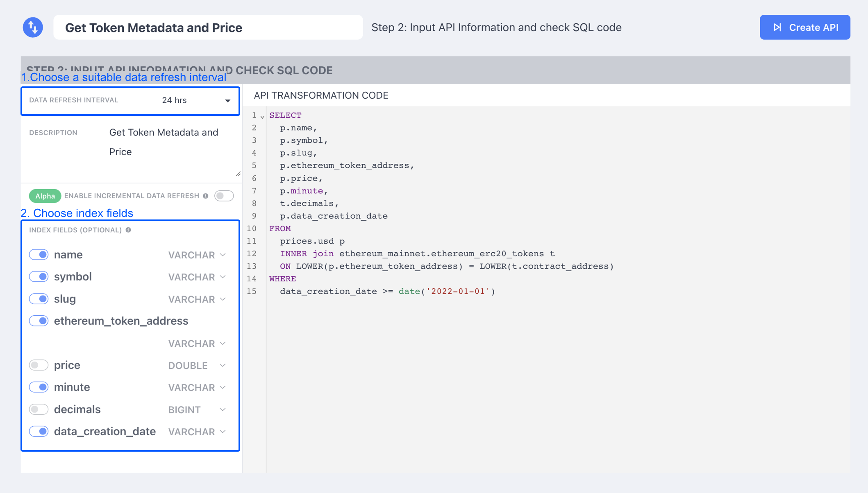Viewport: 868px width, 493px height.
Task: Click the green Alpha badge
Action: coord(45,196)
